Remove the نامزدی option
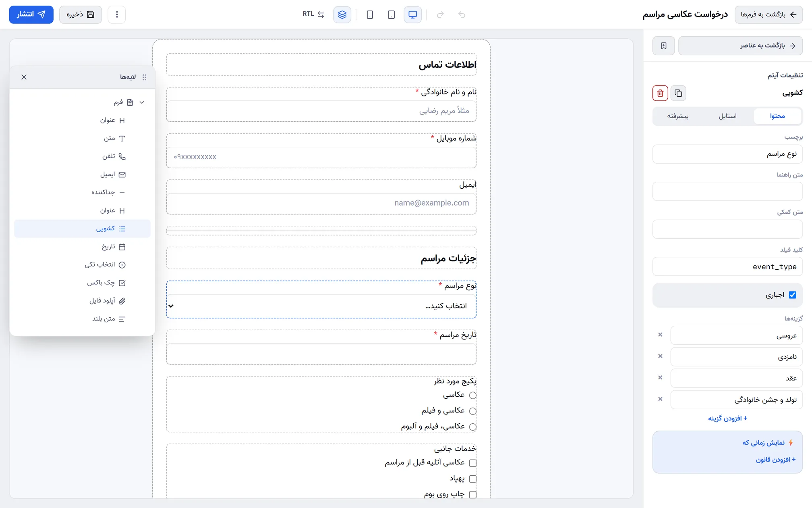Viewport: 812px width, 508px height. click(x=660, y=356)
